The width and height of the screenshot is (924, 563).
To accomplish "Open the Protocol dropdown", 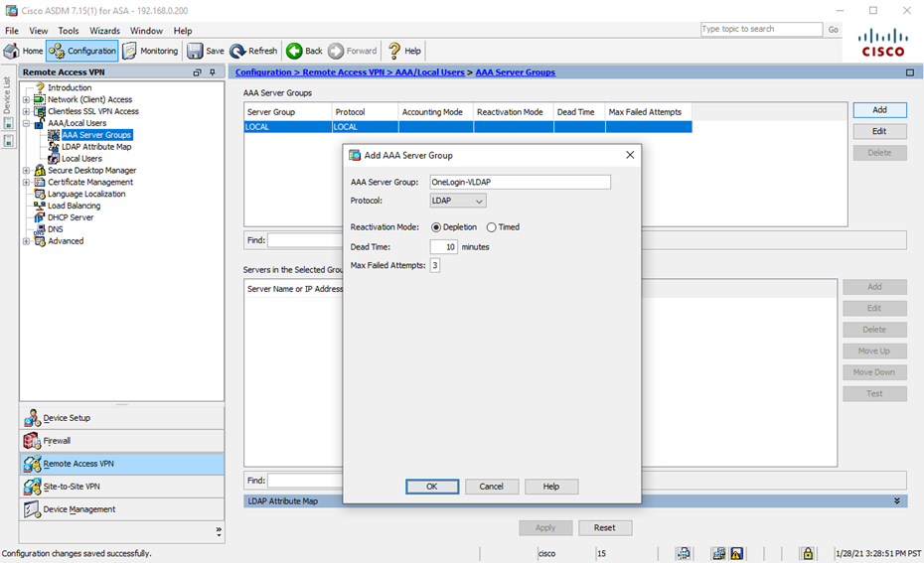I will 458,201.
